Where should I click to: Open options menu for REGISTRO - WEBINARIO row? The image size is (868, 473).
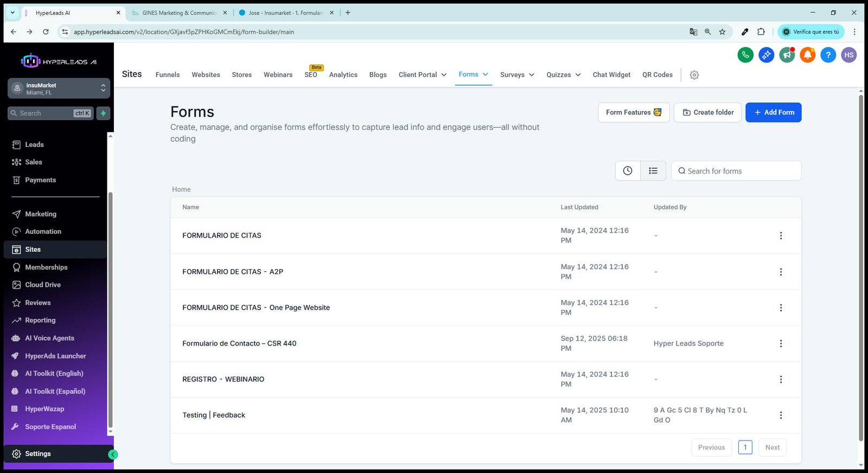(x=781, y=379)
